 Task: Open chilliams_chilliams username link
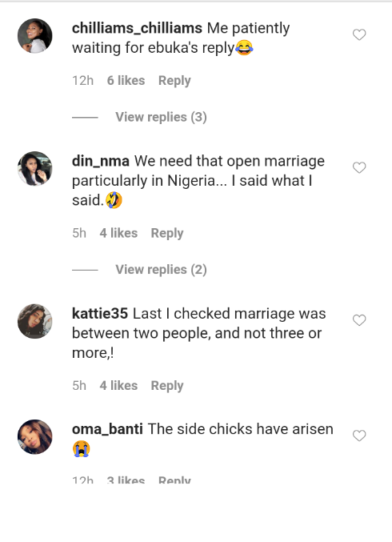click(x=137, y=28)
